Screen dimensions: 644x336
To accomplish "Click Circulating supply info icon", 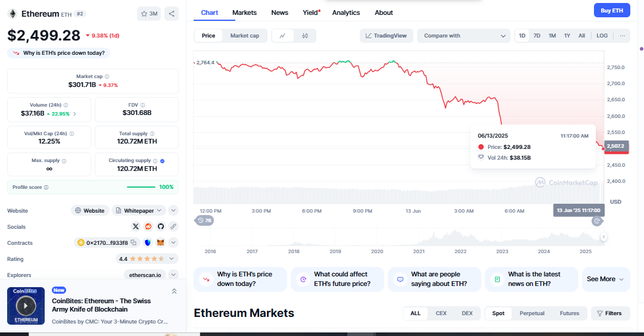I will pos(155,161).
